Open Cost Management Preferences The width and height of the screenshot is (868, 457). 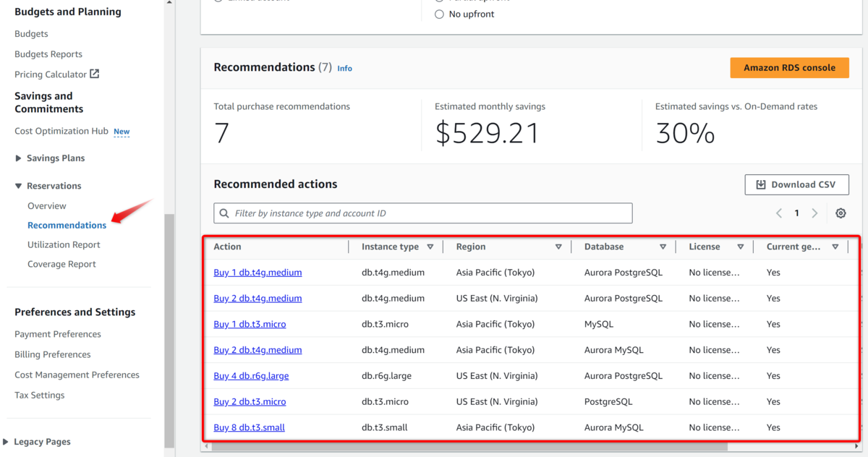click(77, 375)
